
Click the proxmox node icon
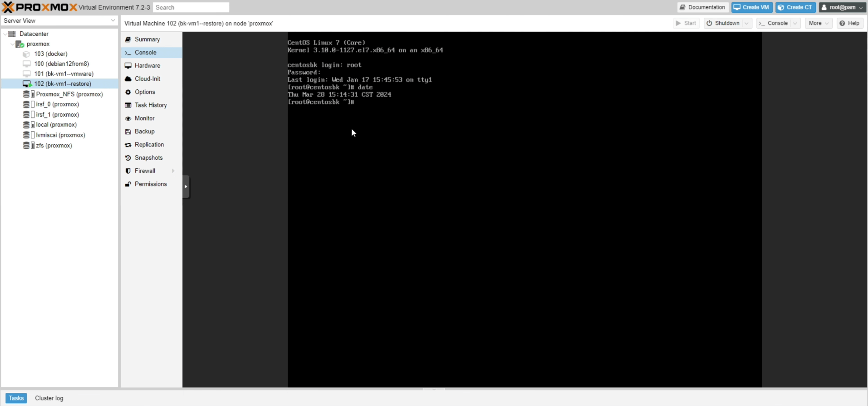click(20, 44)
